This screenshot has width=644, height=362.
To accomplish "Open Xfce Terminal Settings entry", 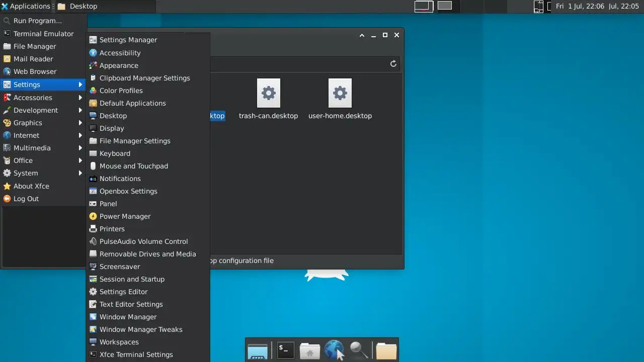I will [x=148, y=354].
